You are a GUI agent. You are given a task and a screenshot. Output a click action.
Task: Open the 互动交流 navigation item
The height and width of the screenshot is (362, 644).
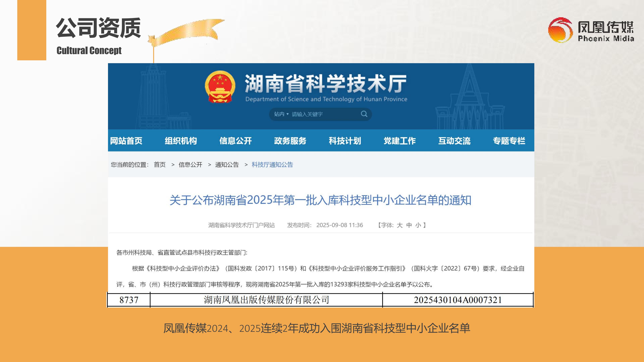pyautogui.click(x=454, y=141)
